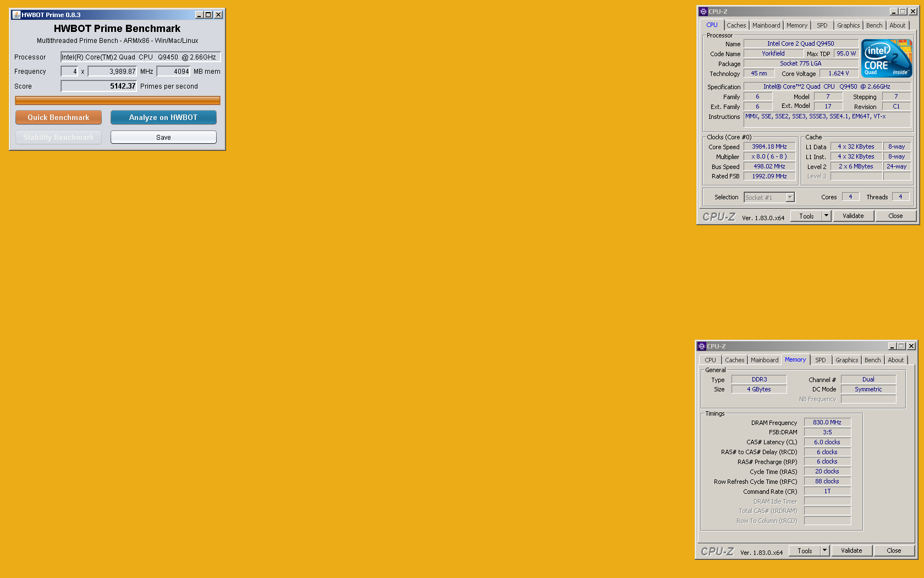Open the Mainboard tab in top CPU-Z window
The height and width of the screenshot is (578, 924).
(x=766, y=25)
